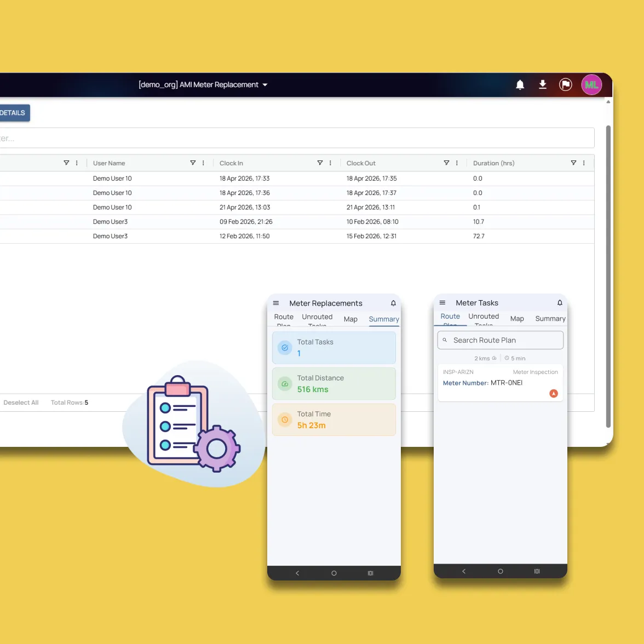The height and width of the screenshot is (644, 644).
Task: Tap the 2 kms distance label
Action: [x=485, y=358]
